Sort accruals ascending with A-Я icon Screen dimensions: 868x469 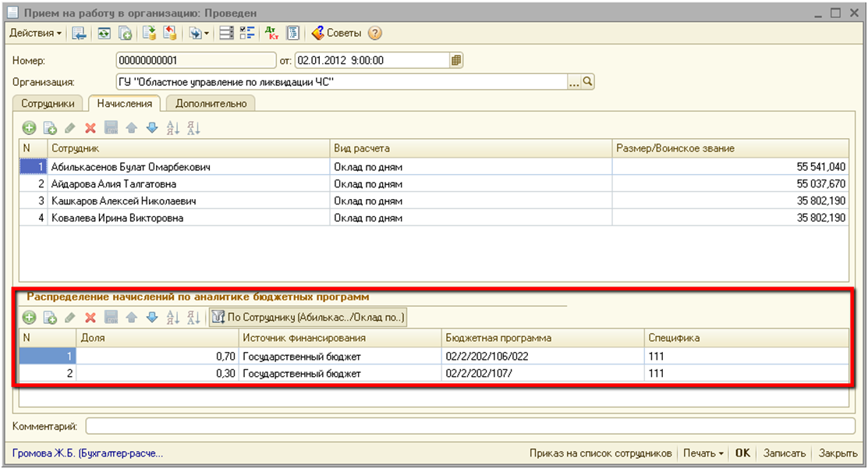coord(173,128)
